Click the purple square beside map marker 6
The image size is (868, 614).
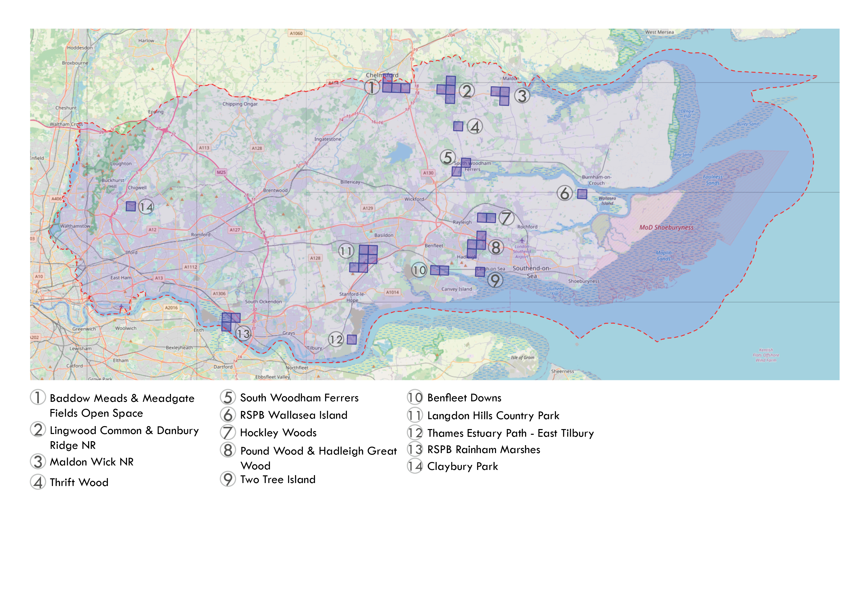(582, 194)
